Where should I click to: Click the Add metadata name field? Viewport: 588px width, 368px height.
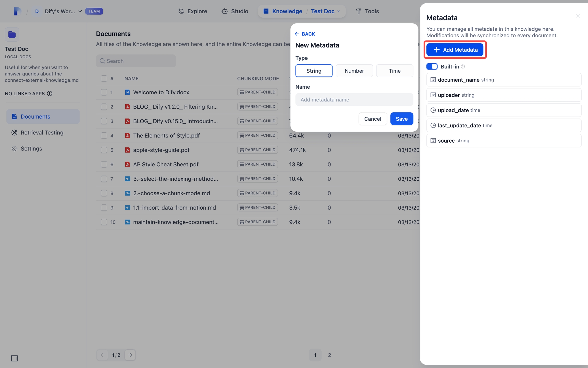[354, 100]
